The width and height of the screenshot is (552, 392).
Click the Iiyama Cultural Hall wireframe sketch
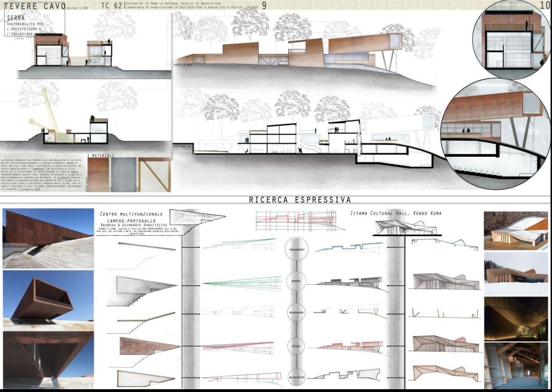tap(405, 227)
